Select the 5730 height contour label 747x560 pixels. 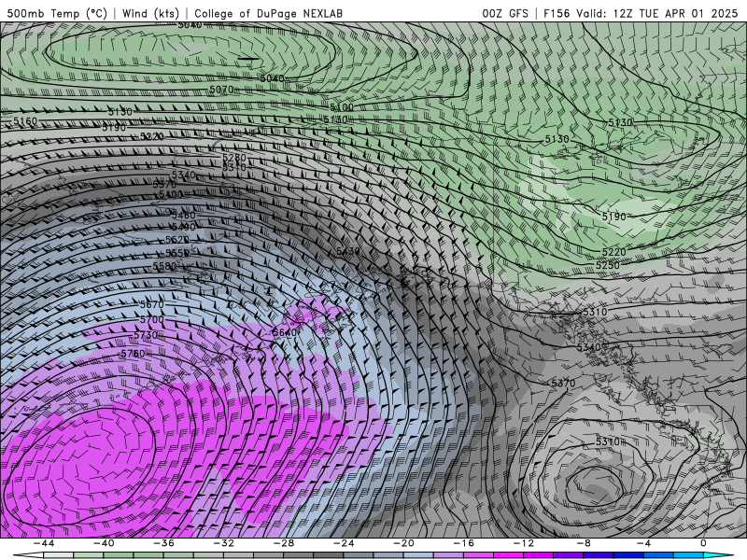pyautogui.click(x=146, y=336)
